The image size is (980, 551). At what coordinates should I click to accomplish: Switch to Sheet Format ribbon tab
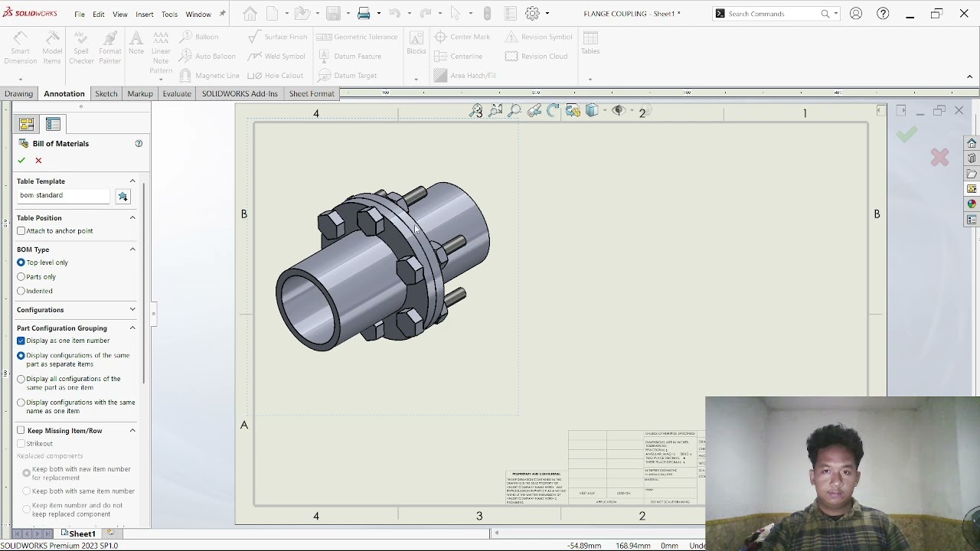[312, 93]
